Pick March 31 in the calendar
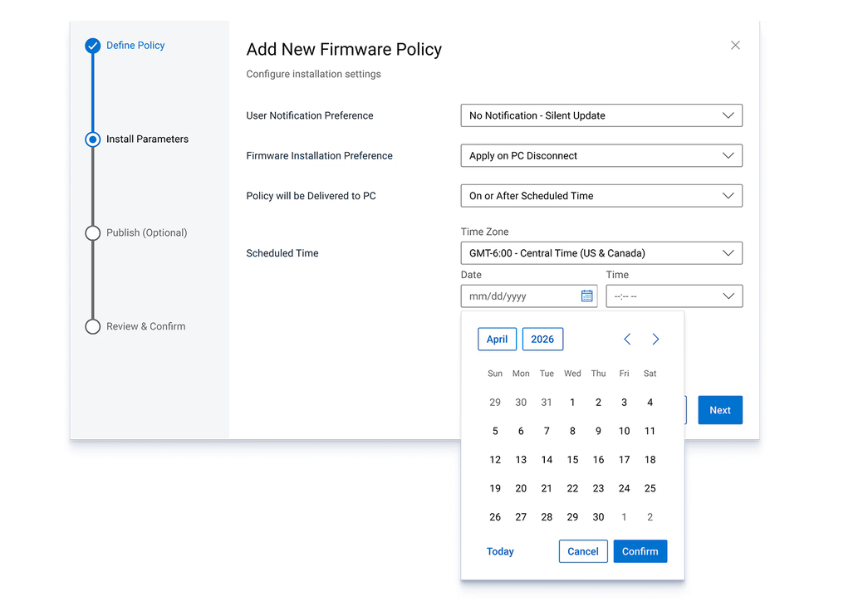 (547, 403)
